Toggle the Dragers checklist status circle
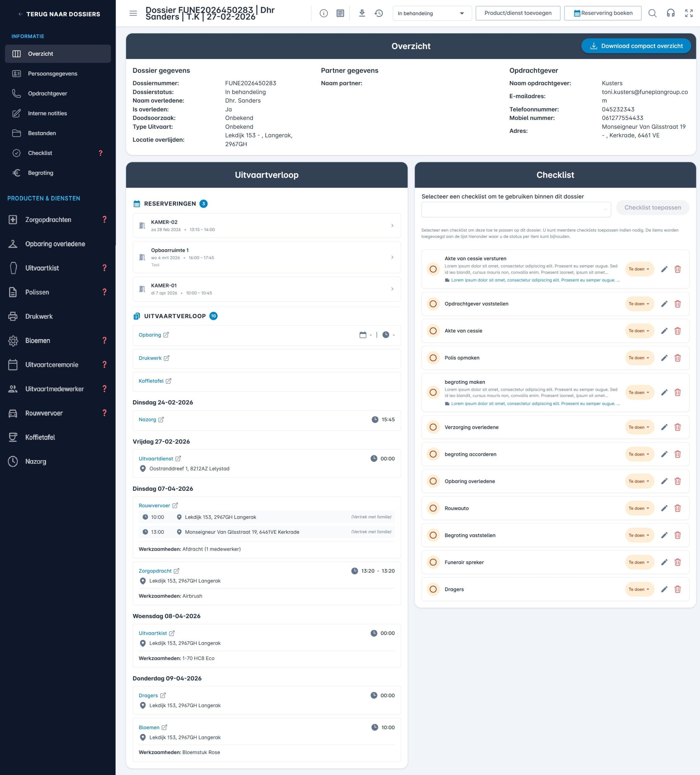This screenshot has width=700, height=775. (433, 589)
